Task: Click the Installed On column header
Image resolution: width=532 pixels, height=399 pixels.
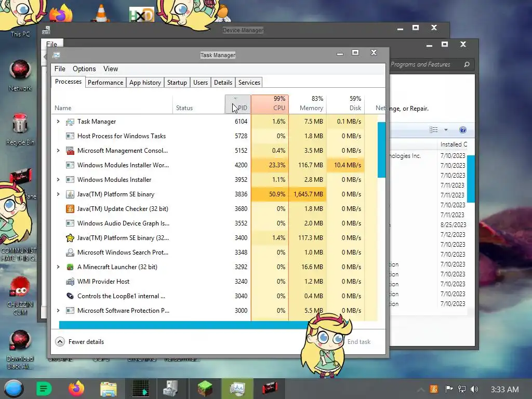Action: 454,144
